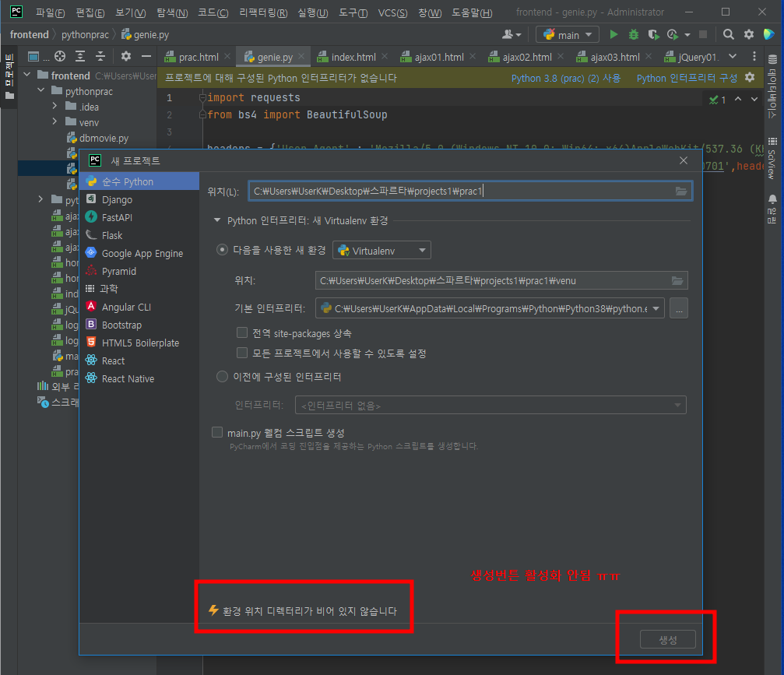Viewport: 784px width, 675px height.
Task: Collapse Python interpreter section triangle
Action: click(217, 220)
